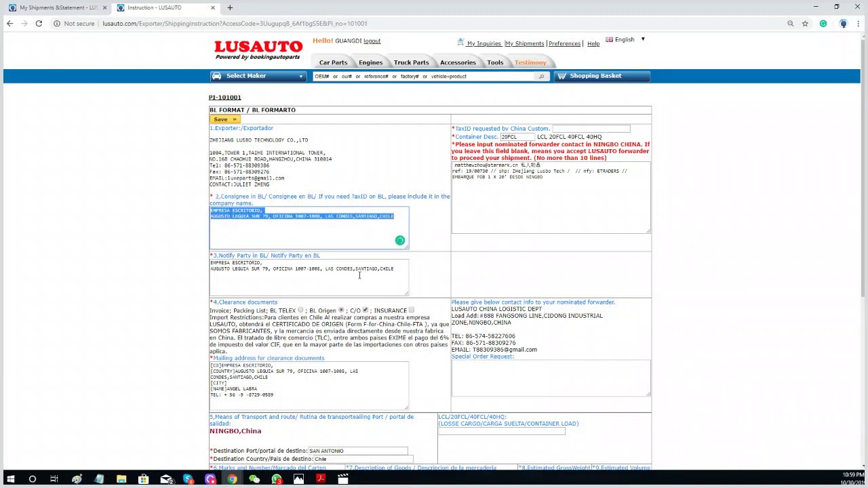Click the Special Order Request text area
The image size is (868, 488).
(551, 378)
